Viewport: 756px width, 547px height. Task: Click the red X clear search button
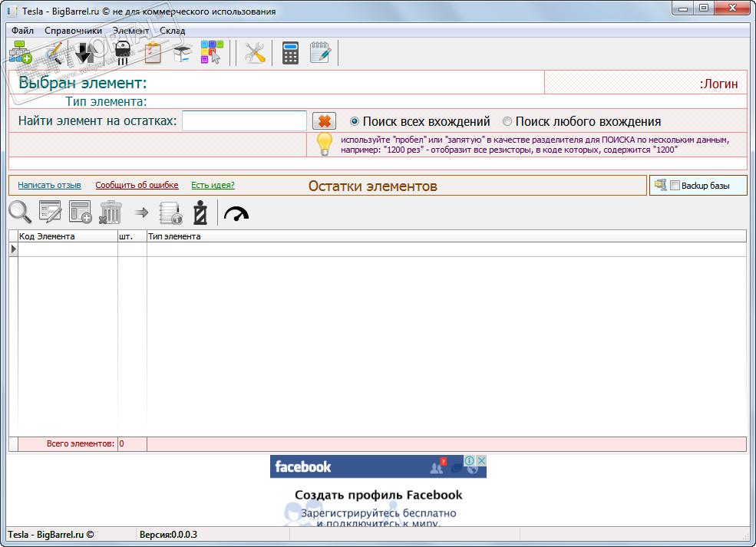(x=324, y=121)
